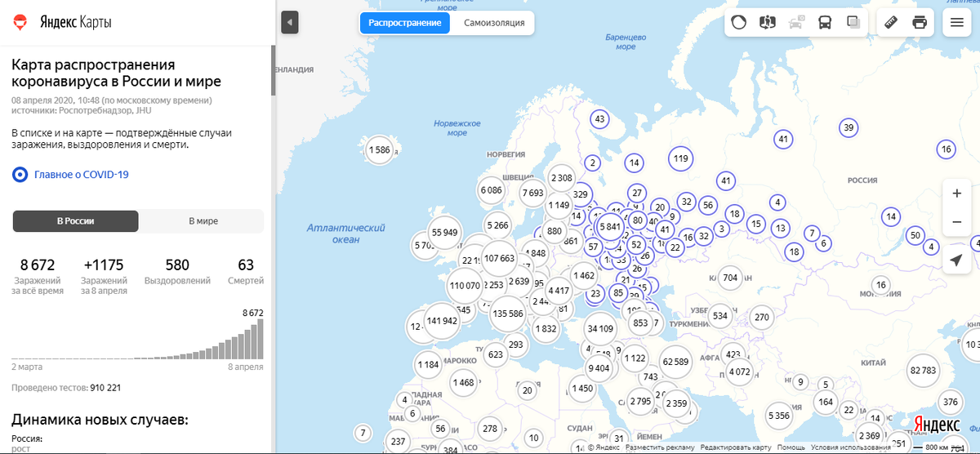Click the 63 deaths figure
Viewport: 980px width, 454px height.
(x=246, y=265)
